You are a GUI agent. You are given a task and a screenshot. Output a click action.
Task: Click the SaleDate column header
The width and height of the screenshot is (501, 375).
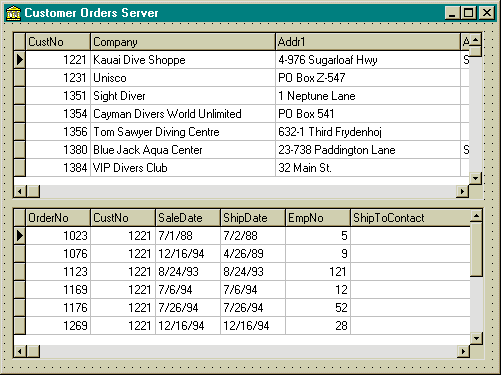pyautogui.click(x=188, y=218)
